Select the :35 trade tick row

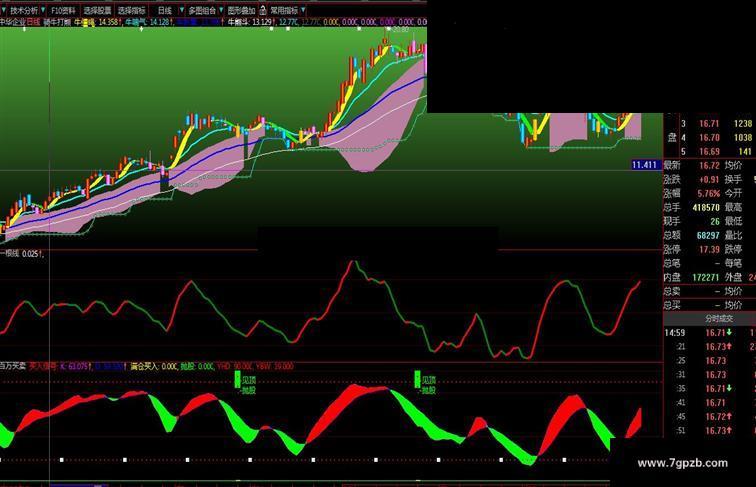710,389
